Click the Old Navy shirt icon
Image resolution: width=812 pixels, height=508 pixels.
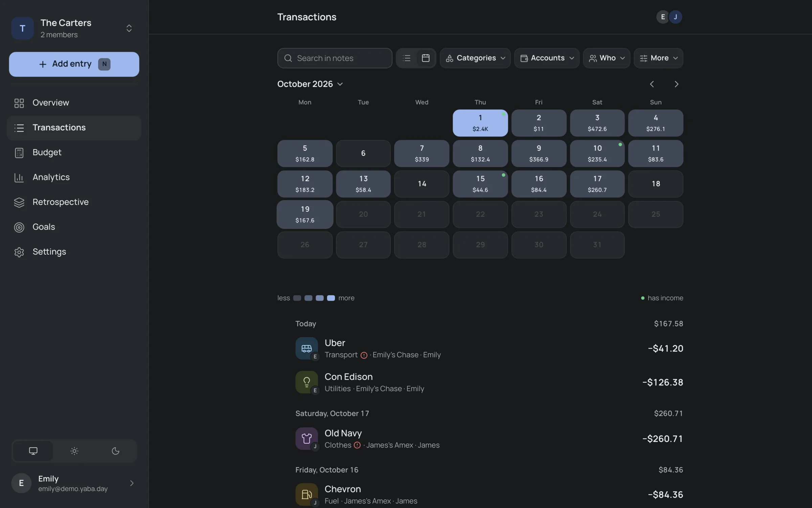pyautogui.click(x=307, y=439)
